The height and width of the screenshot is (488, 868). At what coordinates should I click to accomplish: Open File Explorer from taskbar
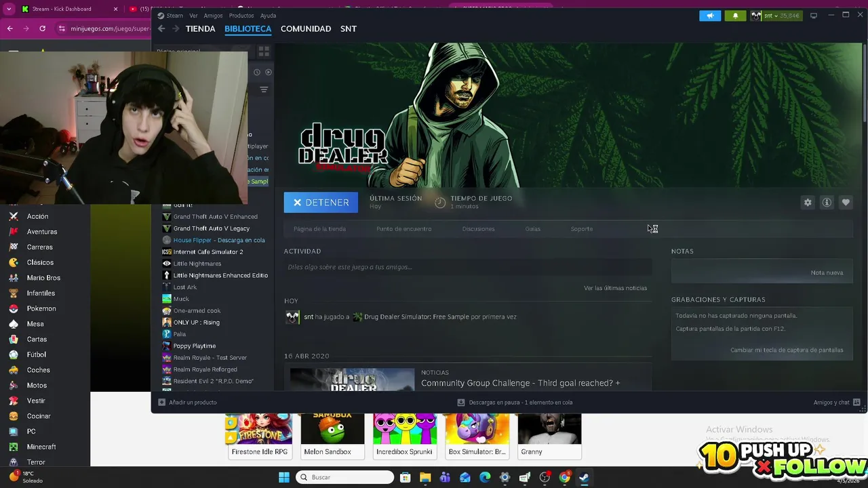(425, 477)
